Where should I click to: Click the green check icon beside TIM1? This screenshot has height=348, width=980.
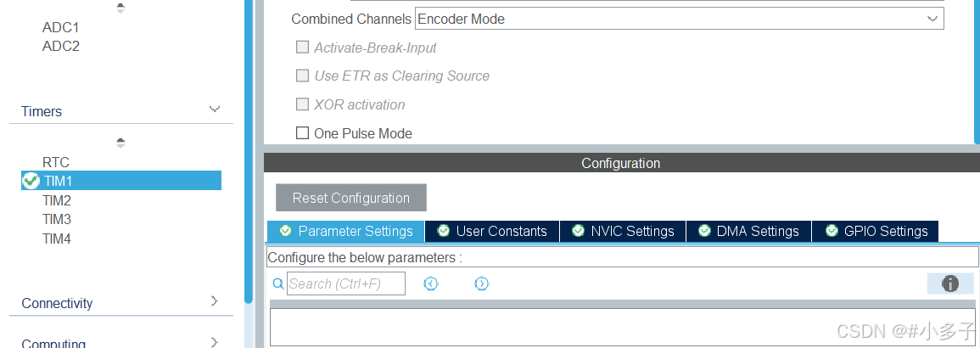(x=31, y=181)
